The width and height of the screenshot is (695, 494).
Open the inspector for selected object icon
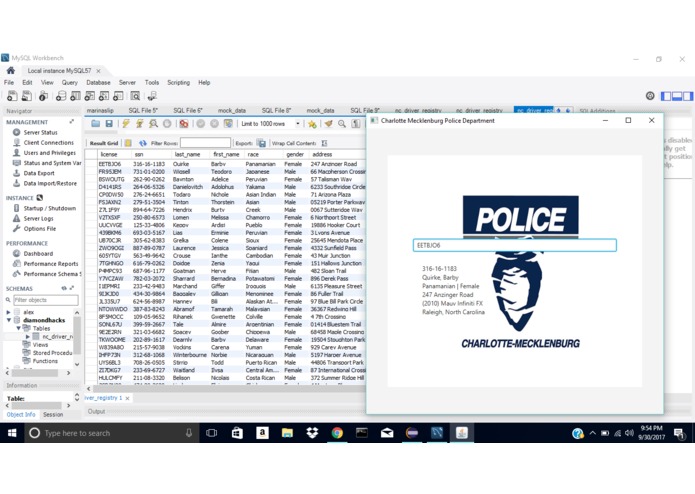point(43,96)
